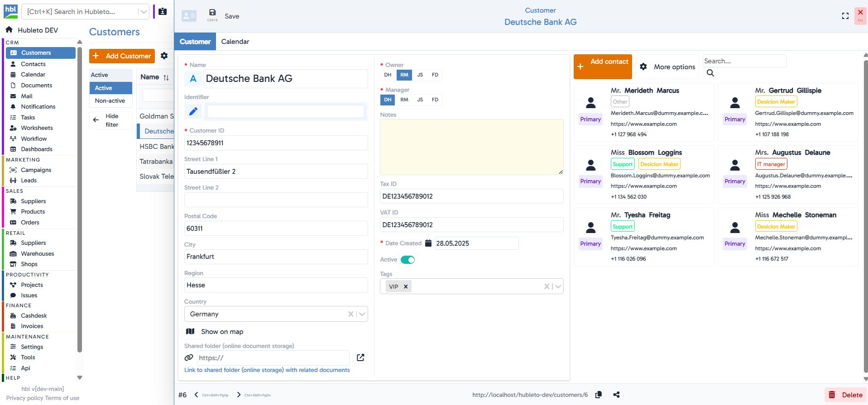Click the avatar of contact Merideth Marcus

(x=590, y=103)
